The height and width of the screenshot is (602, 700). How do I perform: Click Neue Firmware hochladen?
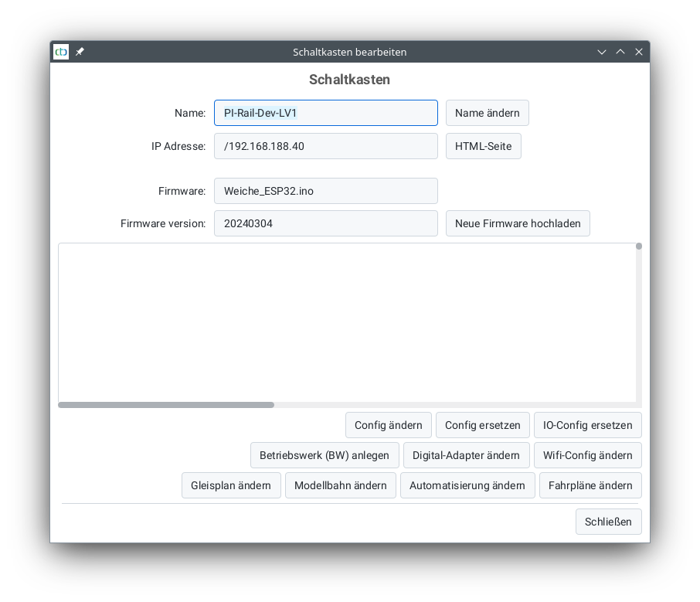click(x=518, y=223)
